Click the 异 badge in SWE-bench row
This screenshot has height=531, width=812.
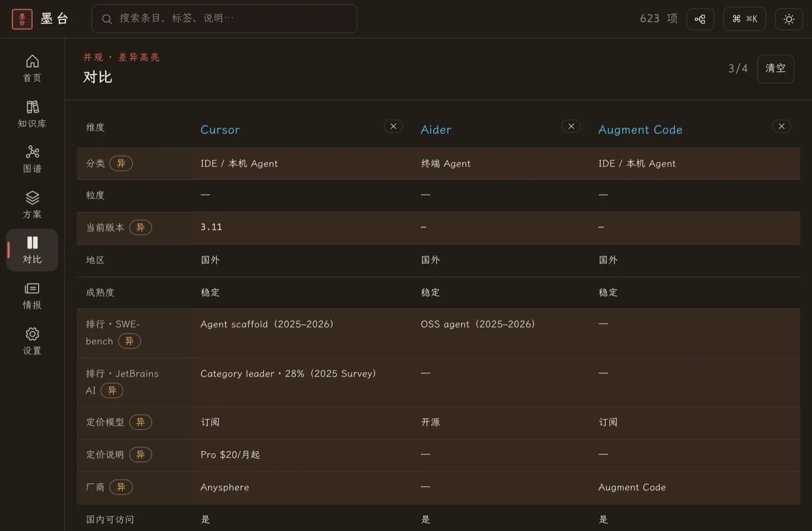coord(129,341)
